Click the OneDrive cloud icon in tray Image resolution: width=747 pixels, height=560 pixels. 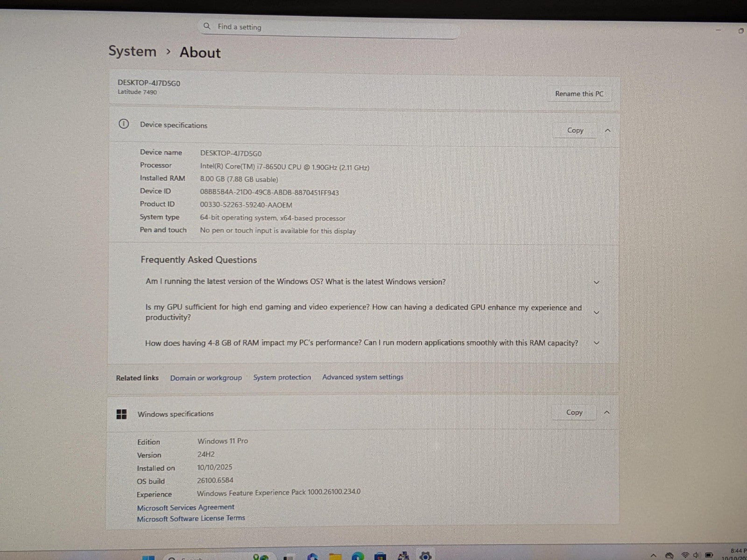coord(669,555)
